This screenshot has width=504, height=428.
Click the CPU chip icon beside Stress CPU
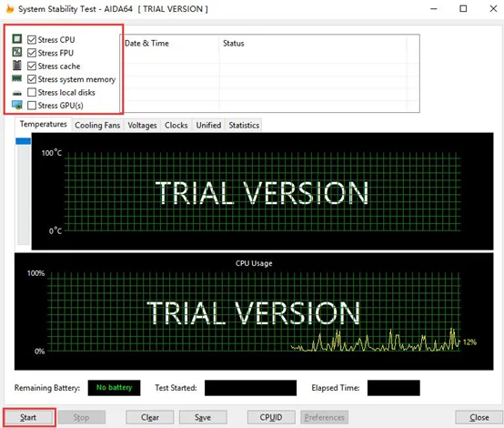pos(17,39)
